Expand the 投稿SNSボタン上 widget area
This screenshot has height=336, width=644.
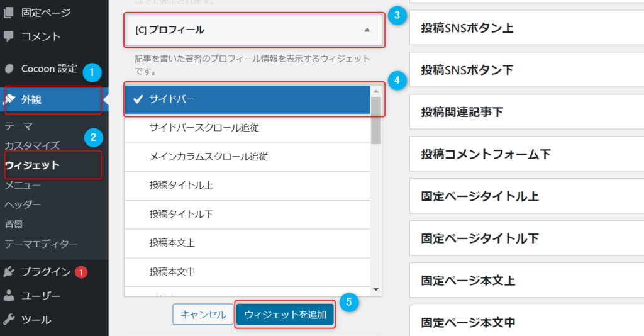[527, 28]
